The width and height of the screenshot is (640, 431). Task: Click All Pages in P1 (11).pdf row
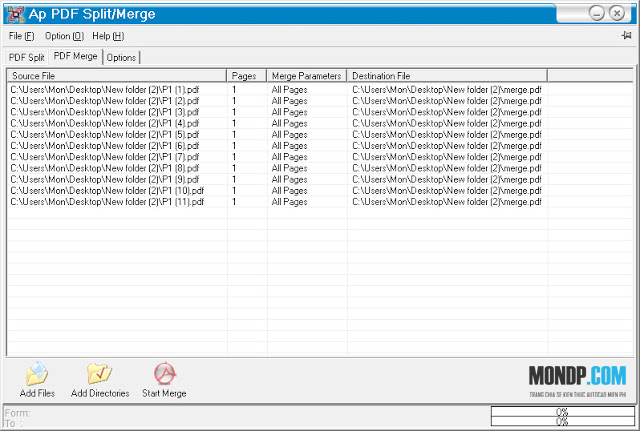click(289, 202)
